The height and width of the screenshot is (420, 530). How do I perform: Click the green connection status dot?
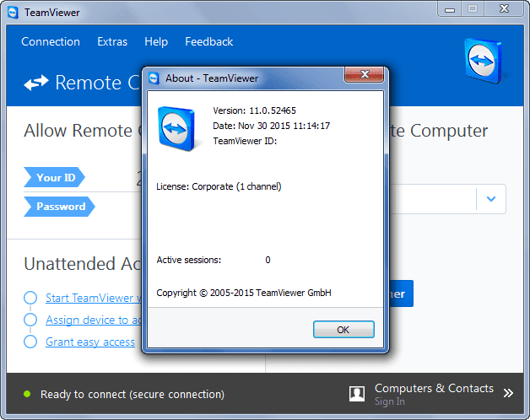pos(27,394)
